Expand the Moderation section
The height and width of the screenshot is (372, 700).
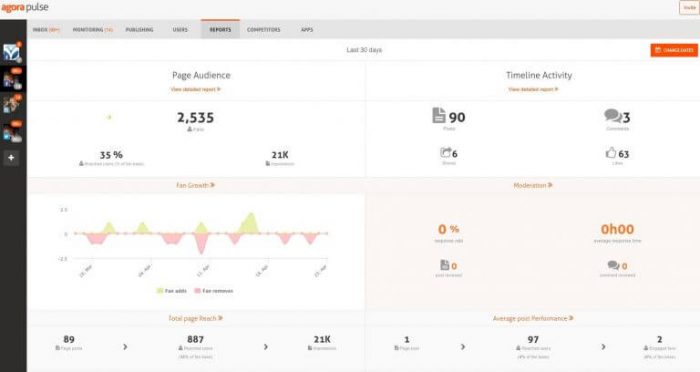(533, 185)
